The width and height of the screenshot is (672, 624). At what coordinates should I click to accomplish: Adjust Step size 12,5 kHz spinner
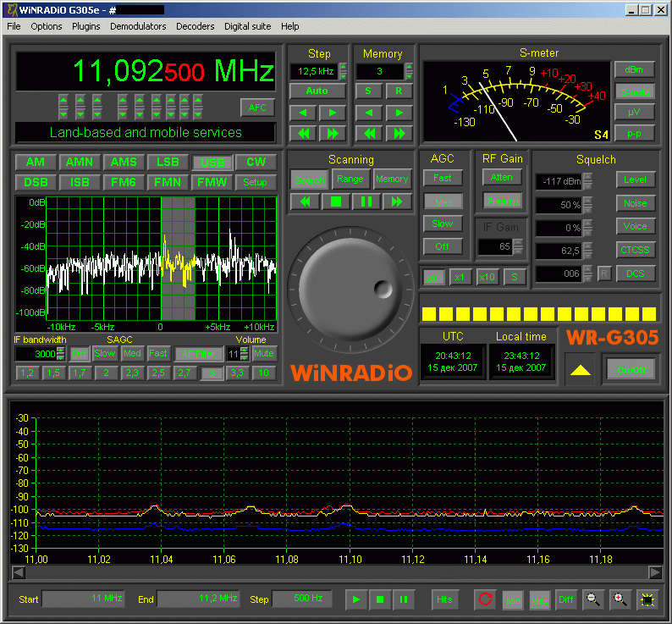pos(344,71)
